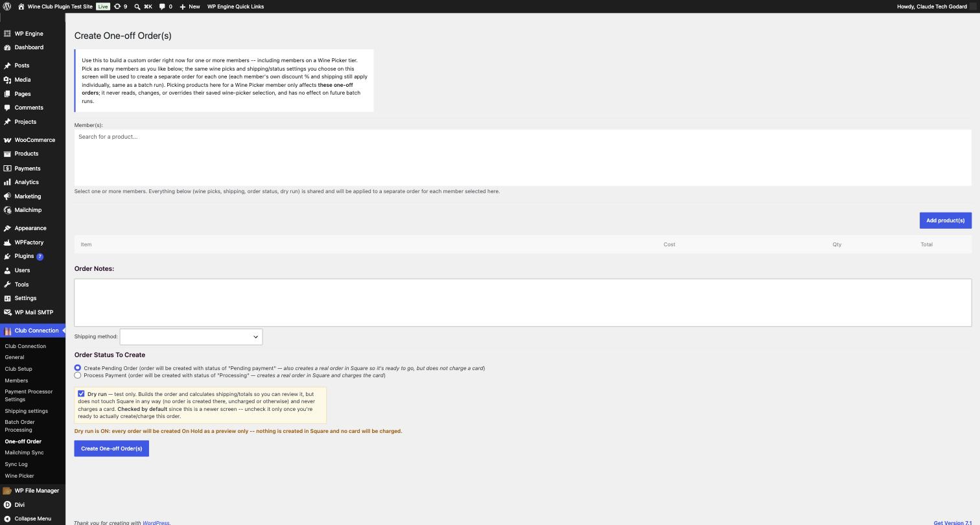The image size is (980, 525).
Task: Click the WP Mail SMTP envelope icon
Action: 7,312
